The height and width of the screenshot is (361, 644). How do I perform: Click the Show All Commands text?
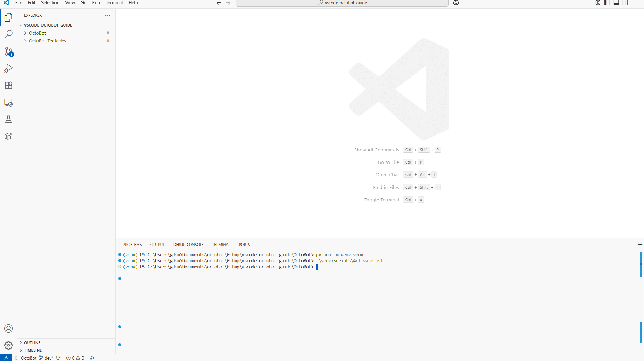point(376,150)
